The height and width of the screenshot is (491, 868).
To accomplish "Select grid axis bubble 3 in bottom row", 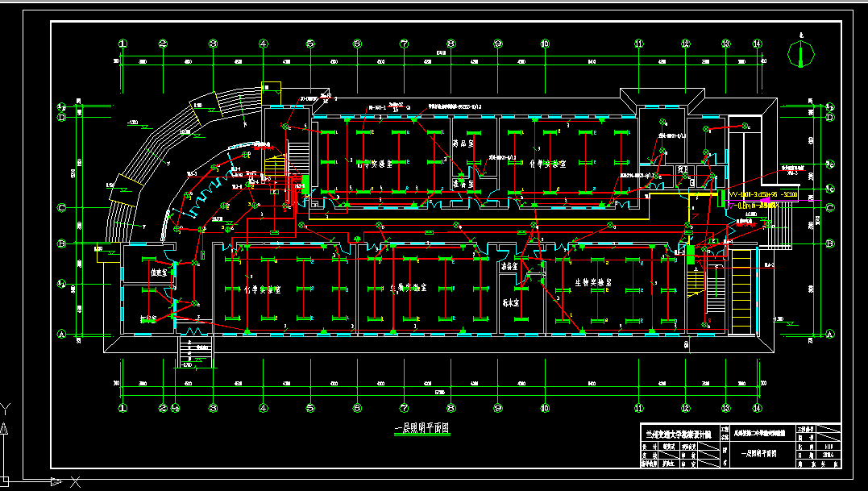I will coord(213,408).
